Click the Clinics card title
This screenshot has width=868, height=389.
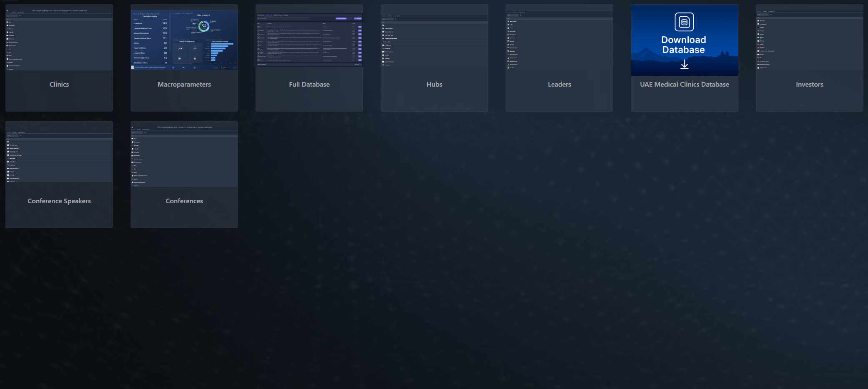coord(59,85)
